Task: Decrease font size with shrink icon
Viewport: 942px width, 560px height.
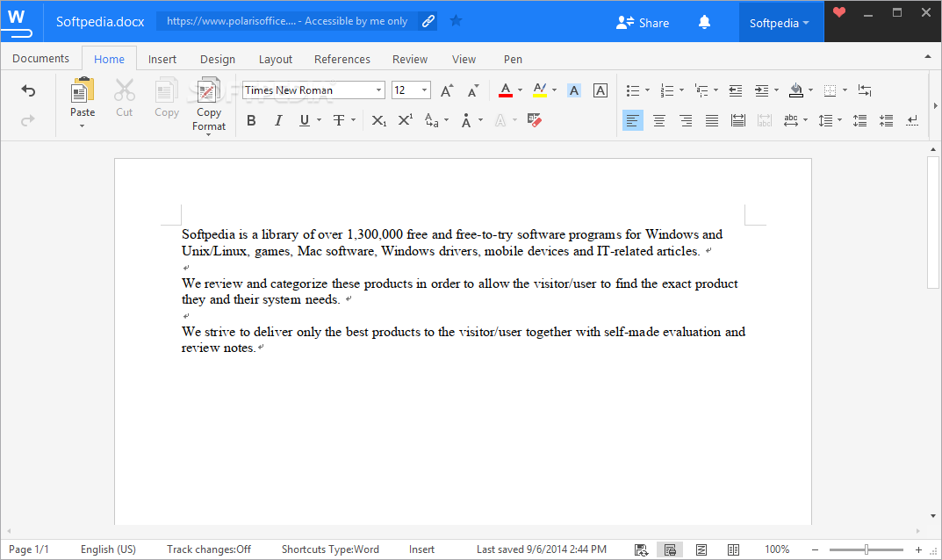Action: (473, 90)
